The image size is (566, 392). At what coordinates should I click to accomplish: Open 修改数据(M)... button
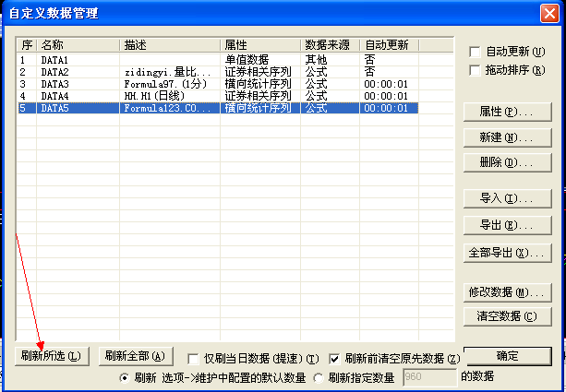tap(508, 292)
